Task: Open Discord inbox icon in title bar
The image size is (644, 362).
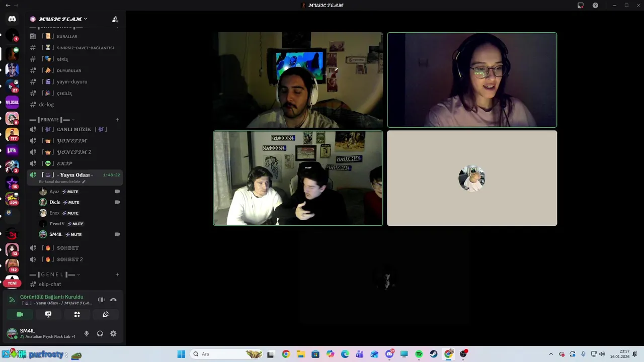Action: click(581, 6)
